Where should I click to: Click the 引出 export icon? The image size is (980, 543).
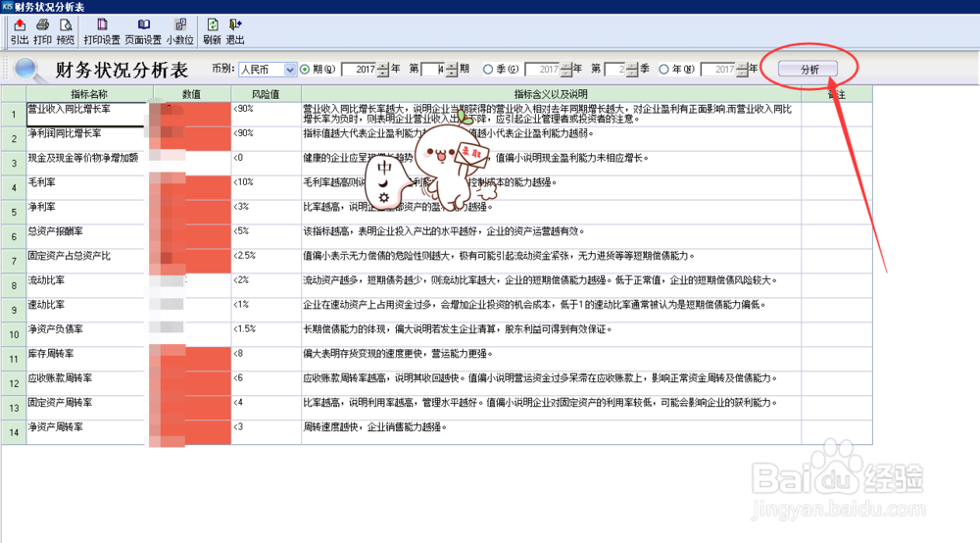point(20,31)
